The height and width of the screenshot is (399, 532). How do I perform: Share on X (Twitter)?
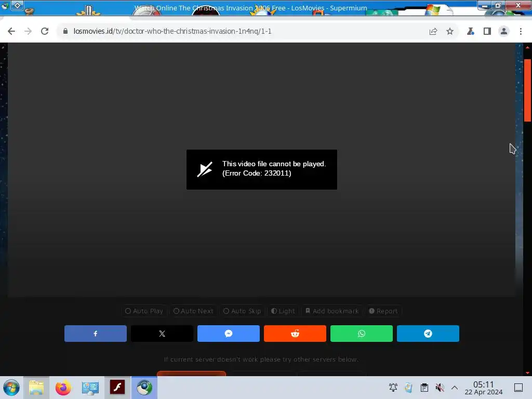(x=162, y=334)
